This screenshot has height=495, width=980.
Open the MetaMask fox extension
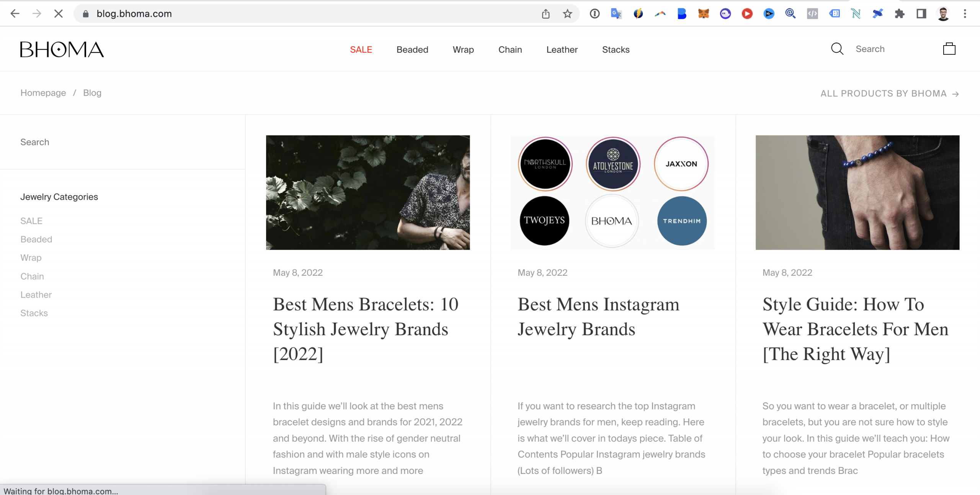703,14
